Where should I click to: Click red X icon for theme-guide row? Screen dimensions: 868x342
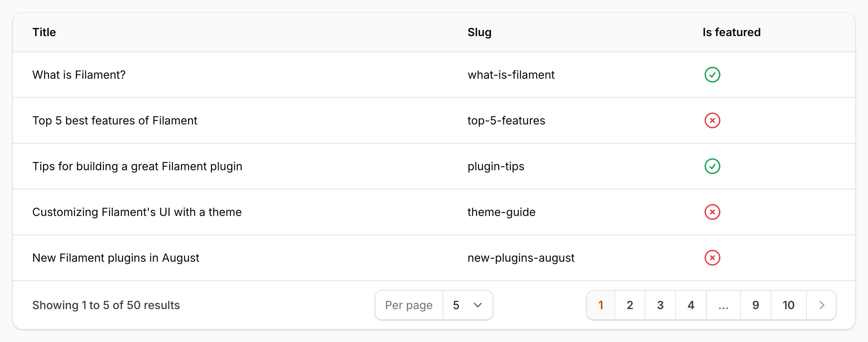712,212
